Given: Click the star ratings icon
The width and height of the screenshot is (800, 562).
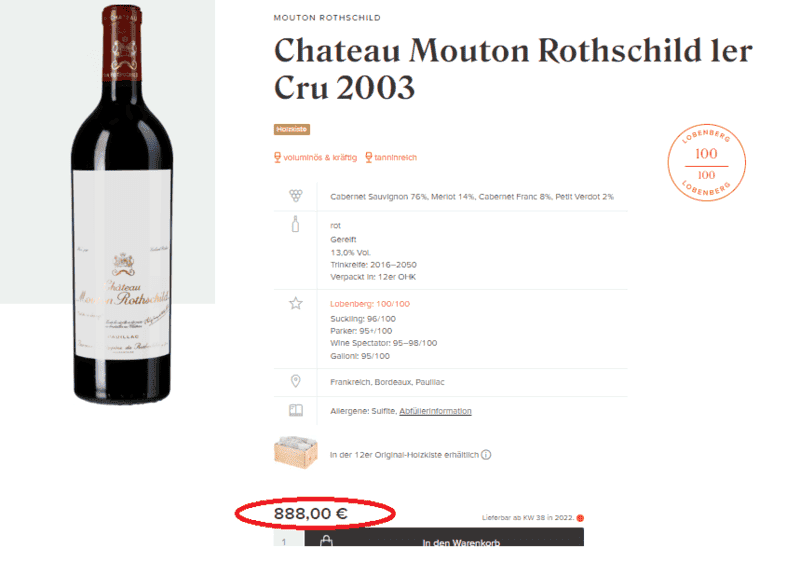Looking at the screenshot, I should (296, 303).
